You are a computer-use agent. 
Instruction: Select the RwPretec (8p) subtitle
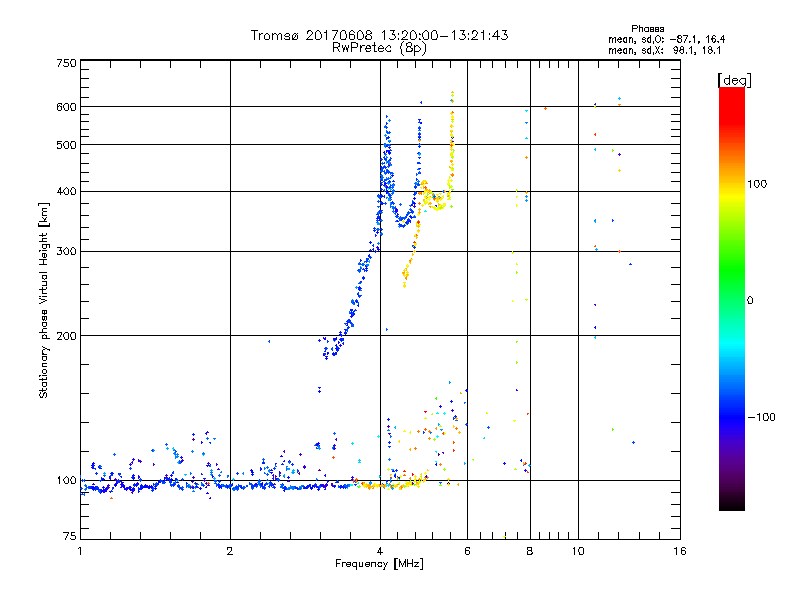(379, 47)
